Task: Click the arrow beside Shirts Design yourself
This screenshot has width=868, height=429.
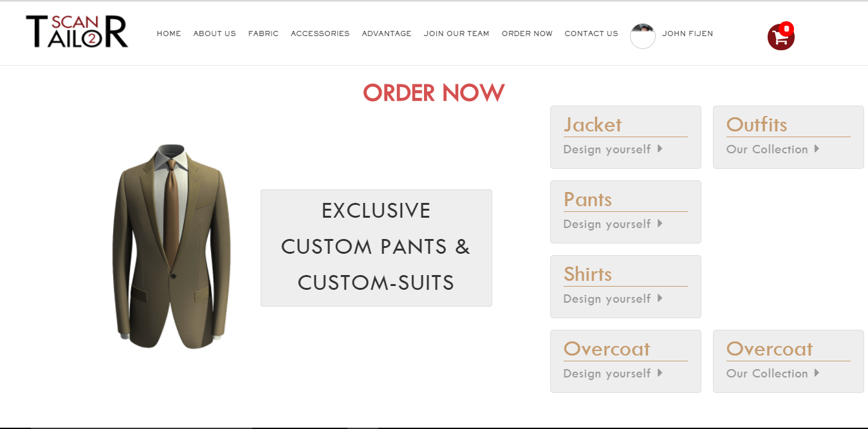Action: (660, 298)
